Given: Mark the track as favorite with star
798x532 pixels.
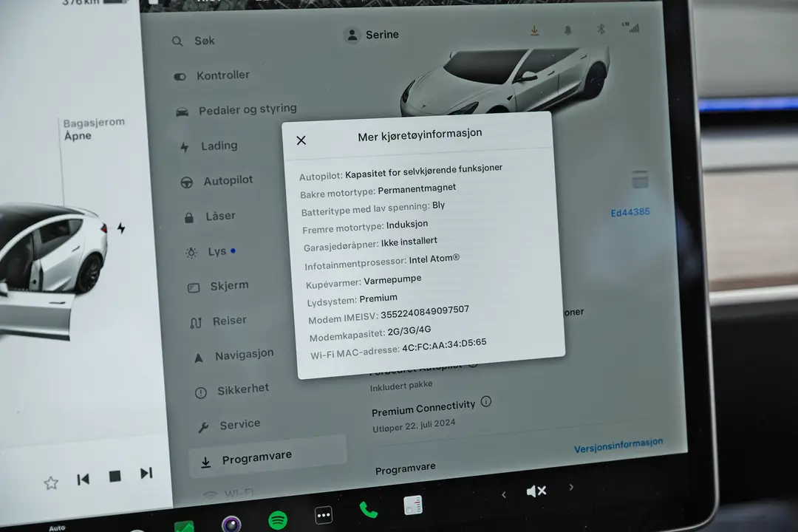Looking at the screenshot, I should pos(51,482).
